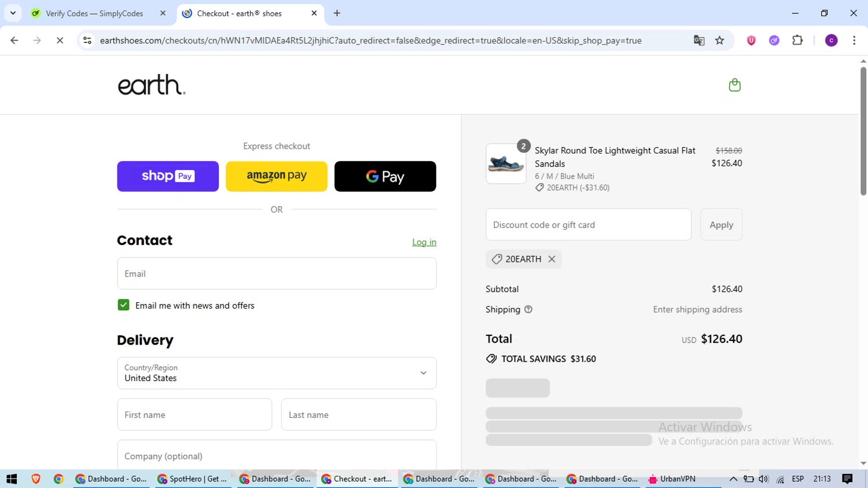Image resolution: width=868 pixels, height=488 pixels.
Task: Open the Extensions puzzle piece menu
Action: point(797,41)
